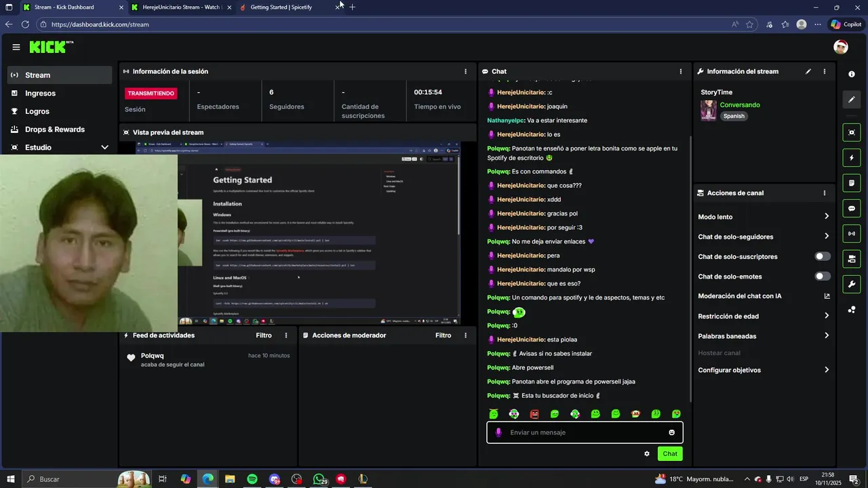Click the green Chat send button
Screen dimensions: 868x488
point(670,453)
